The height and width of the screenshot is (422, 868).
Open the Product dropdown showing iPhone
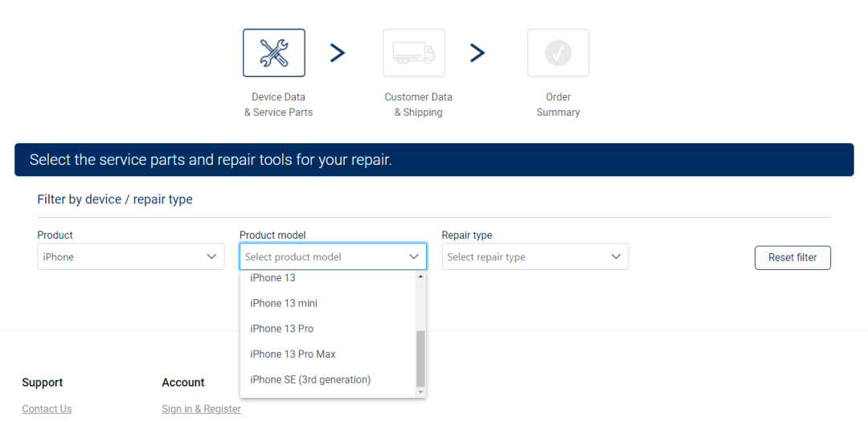(x=130, y=257)
